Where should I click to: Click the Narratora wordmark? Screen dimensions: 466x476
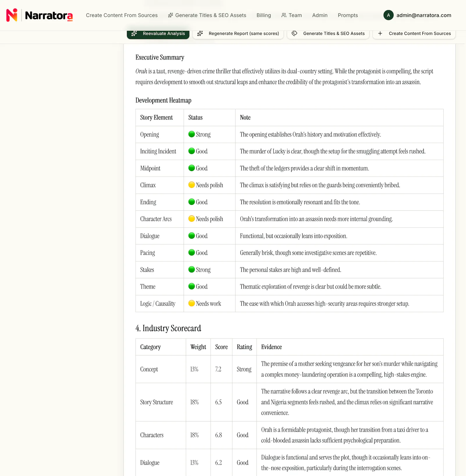(49, 16)
